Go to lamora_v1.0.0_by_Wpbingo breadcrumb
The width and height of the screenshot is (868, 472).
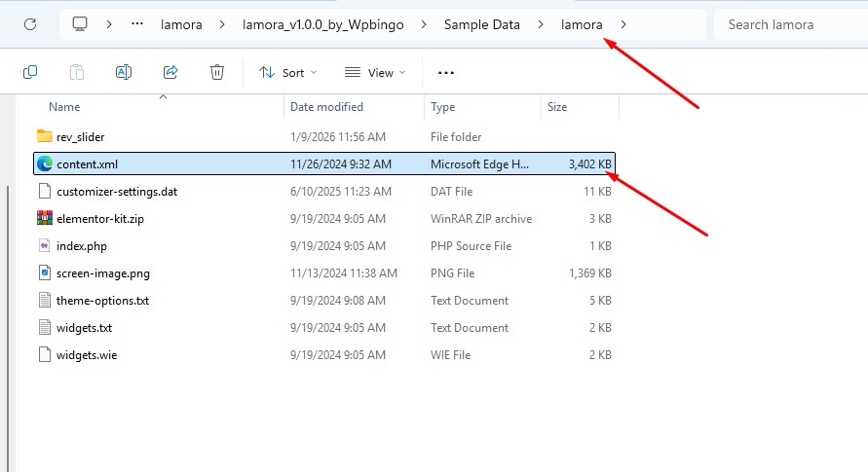pyautogui.click(x=323, y=25)
